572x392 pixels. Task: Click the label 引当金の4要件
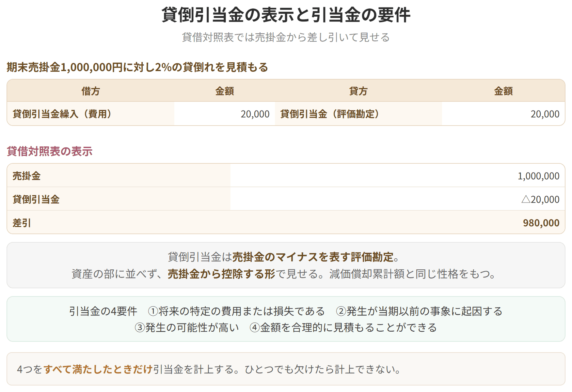(103, 311)
